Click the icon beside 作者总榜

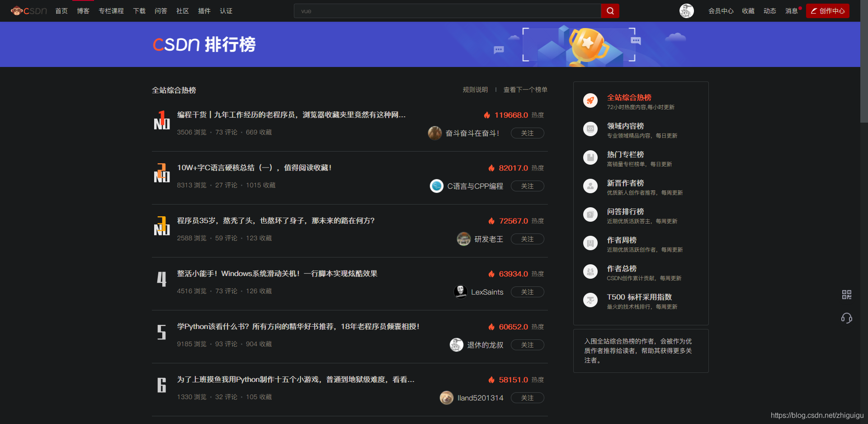coord(590,272)
